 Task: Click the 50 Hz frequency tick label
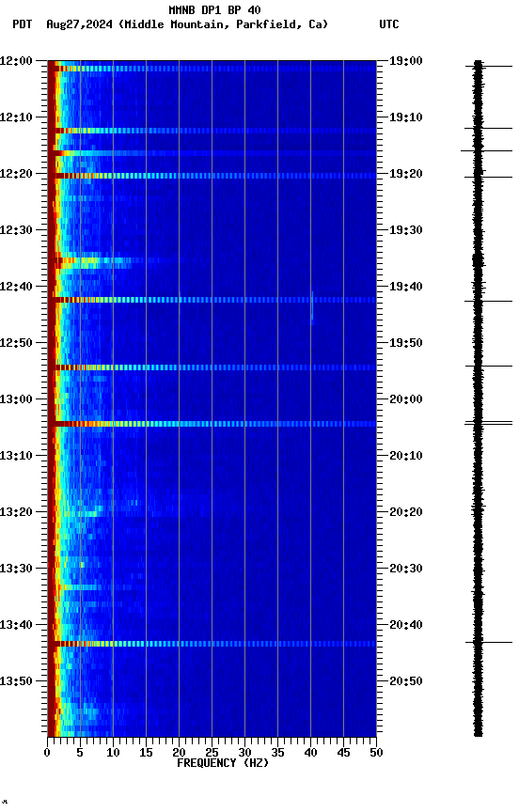click(376, 753)
